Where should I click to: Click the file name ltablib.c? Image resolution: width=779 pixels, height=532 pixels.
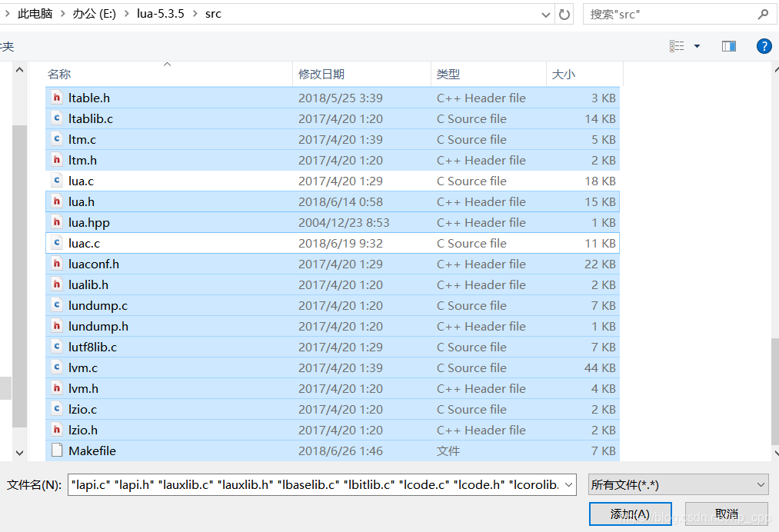91,118
